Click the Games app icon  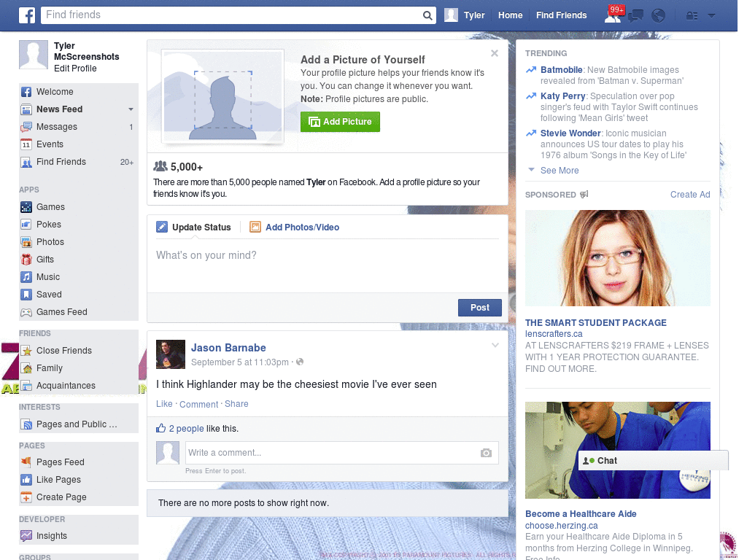pos(26,207)
